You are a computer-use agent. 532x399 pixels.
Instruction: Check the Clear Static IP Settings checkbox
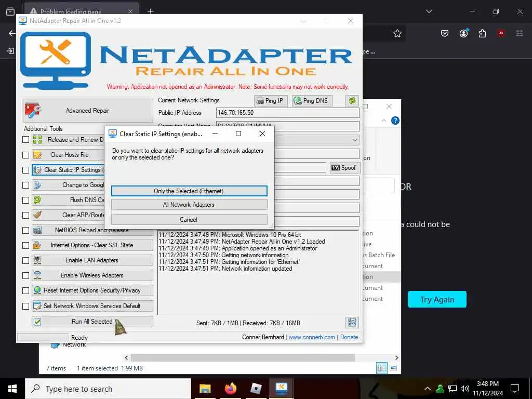click(x=26, y=170)
